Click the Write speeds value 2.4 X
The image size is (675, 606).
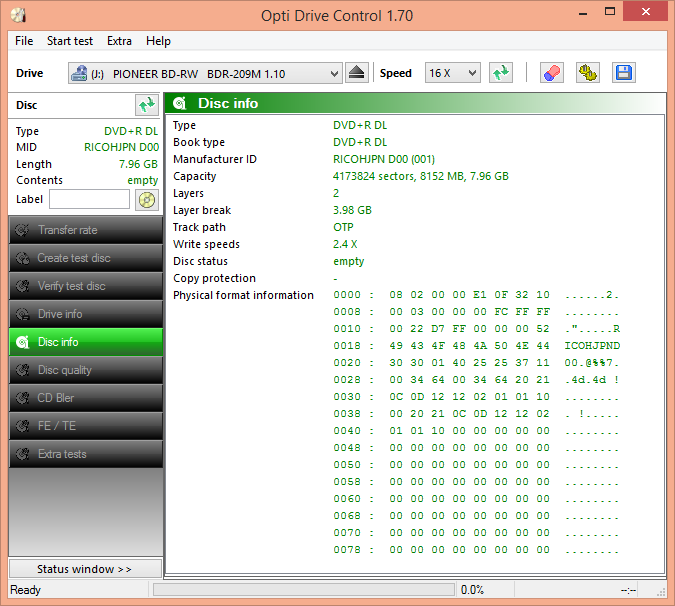click(x=345, y=244)
